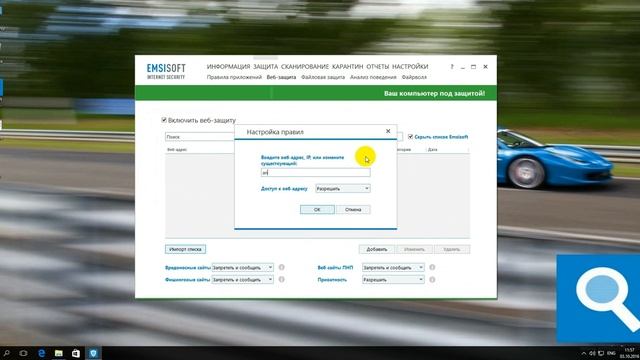Click the large magnifier search tile
Screen dimensions: 640x360
coord(598,298)
